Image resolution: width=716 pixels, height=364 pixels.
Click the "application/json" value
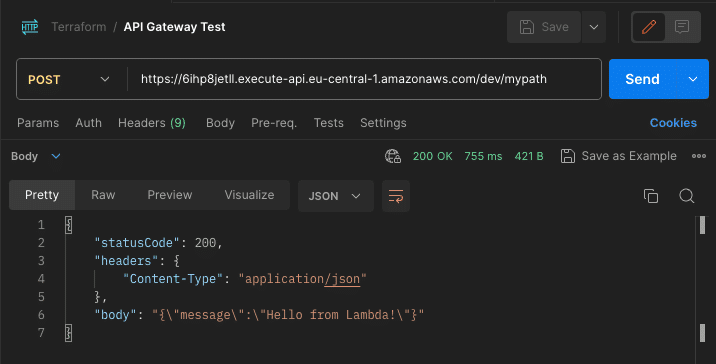(x=302, y=279)
